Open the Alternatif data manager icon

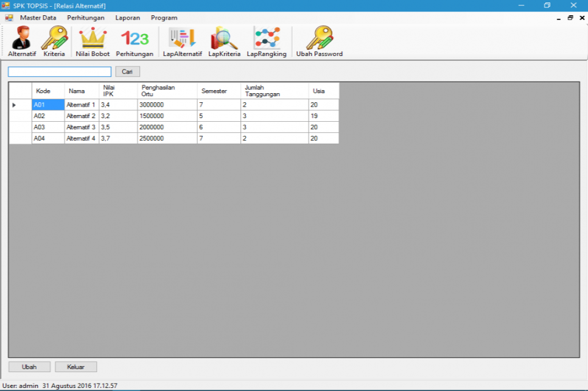(x=21, y=40)
